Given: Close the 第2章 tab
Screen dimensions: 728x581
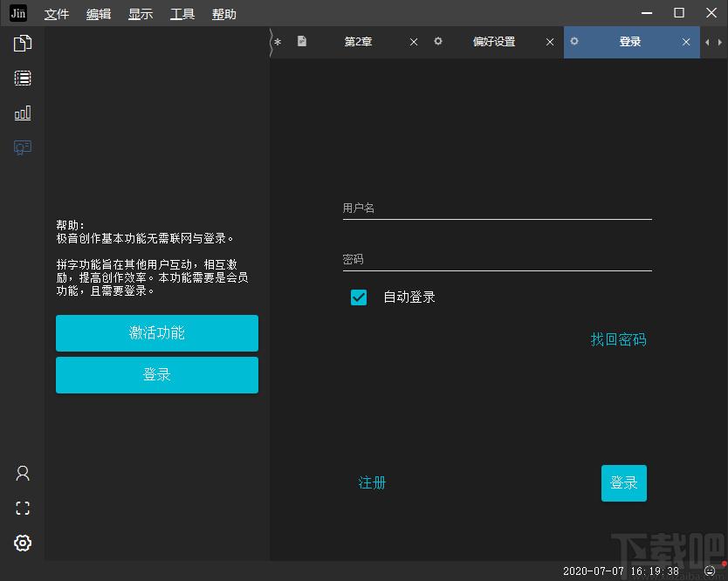Looking at the screenshot, I should coord(413,41).
